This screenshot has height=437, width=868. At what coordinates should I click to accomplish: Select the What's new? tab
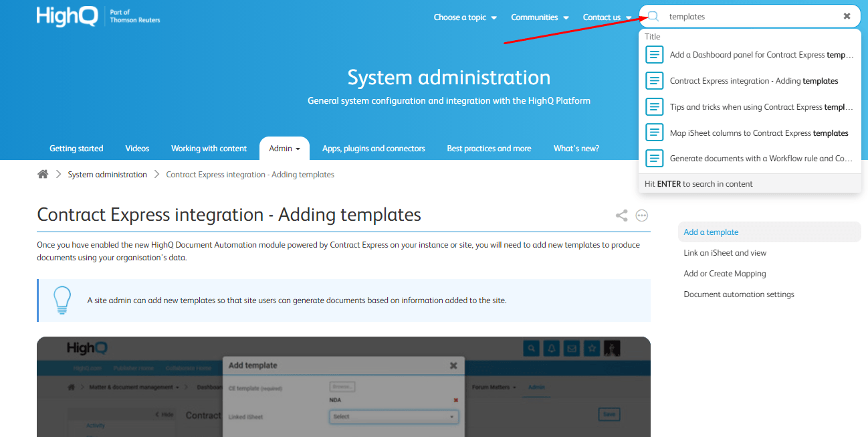(576, 149)
